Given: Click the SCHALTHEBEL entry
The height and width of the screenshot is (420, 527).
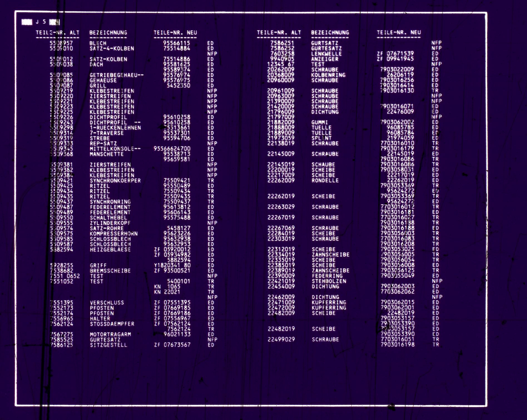Looking at the screenshot, I should coord(108,218).
